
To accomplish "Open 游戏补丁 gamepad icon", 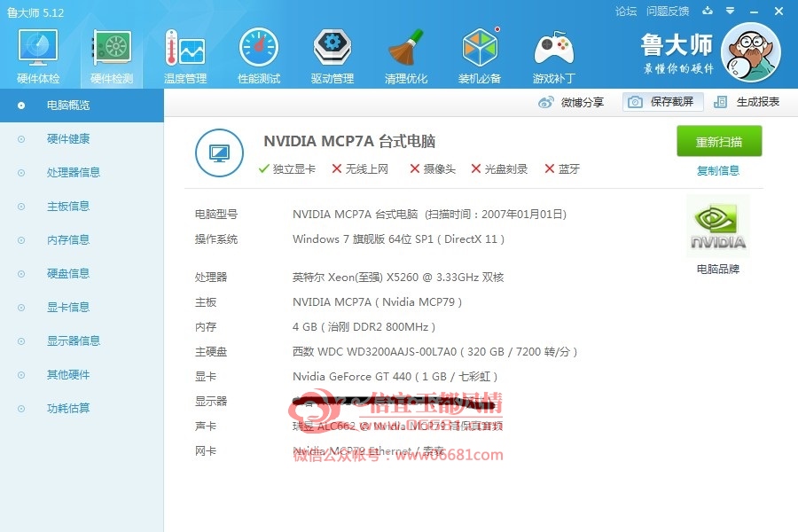I will click(x=553, y=49).
